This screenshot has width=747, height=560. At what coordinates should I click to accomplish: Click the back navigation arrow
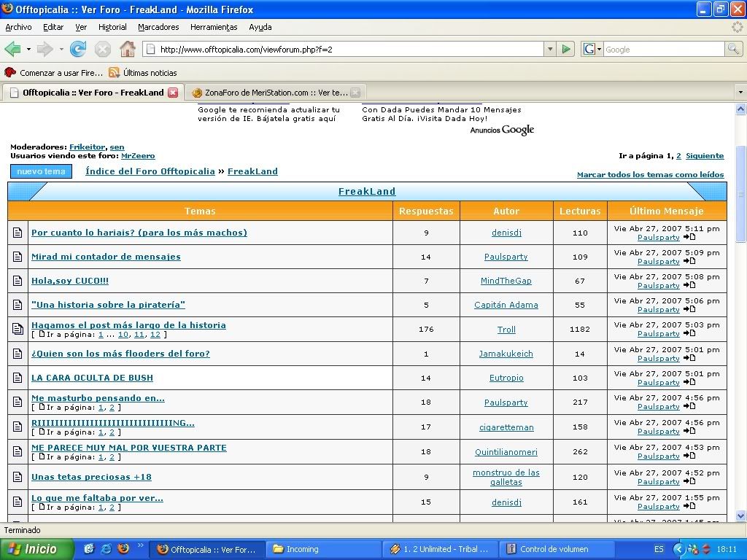[12, 49]
